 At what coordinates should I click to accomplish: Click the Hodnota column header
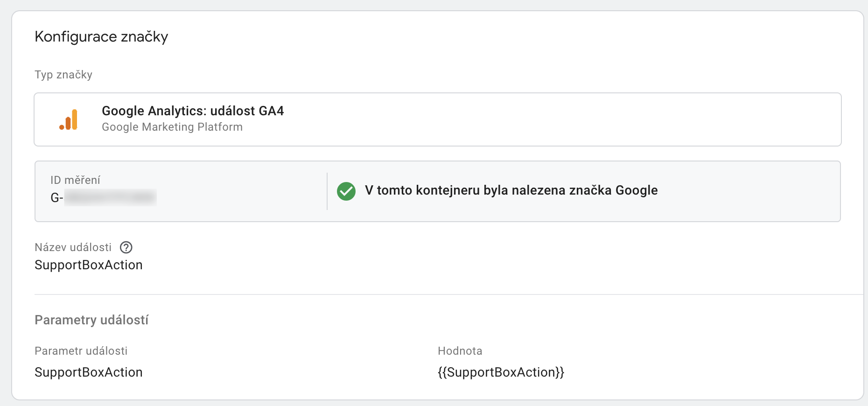point(460,351)
